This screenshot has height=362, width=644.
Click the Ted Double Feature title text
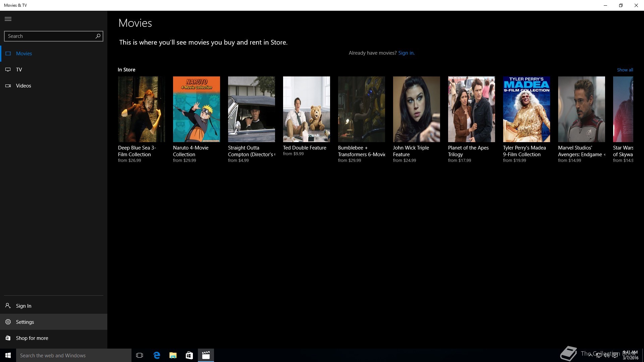[x=305, y=148]
